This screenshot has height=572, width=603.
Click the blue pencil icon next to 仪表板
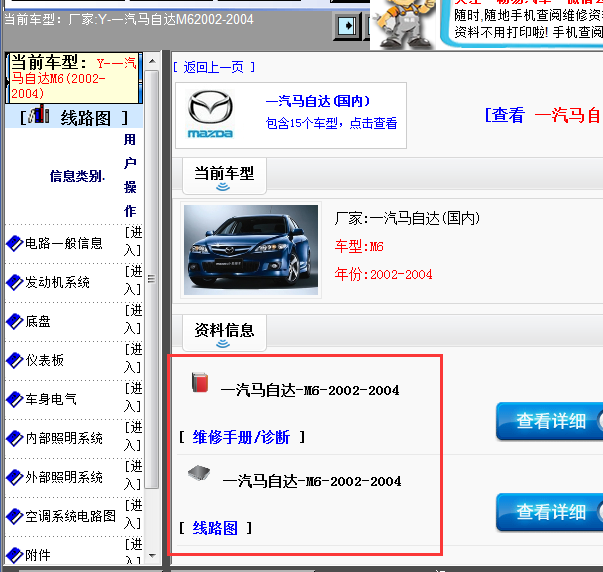coord(15,360)
